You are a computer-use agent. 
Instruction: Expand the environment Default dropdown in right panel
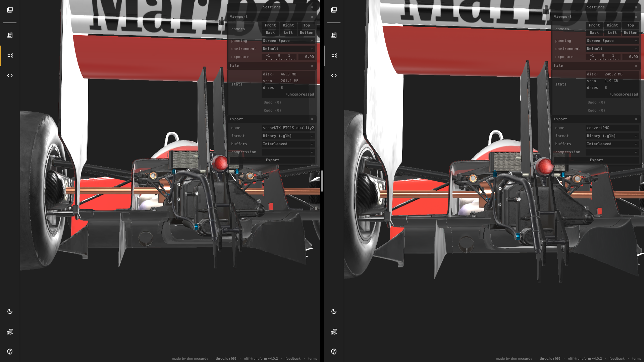pyautogui.click(x=612, y=49)
